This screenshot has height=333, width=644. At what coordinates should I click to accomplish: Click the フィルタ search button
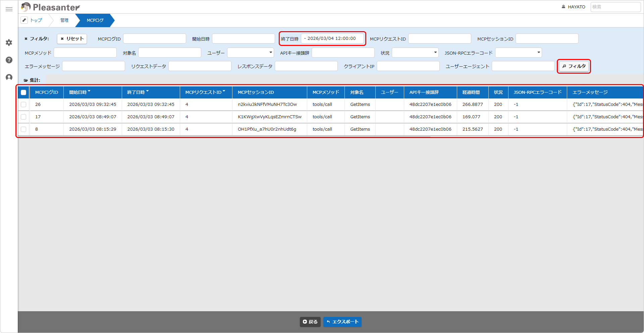point(574,66)
